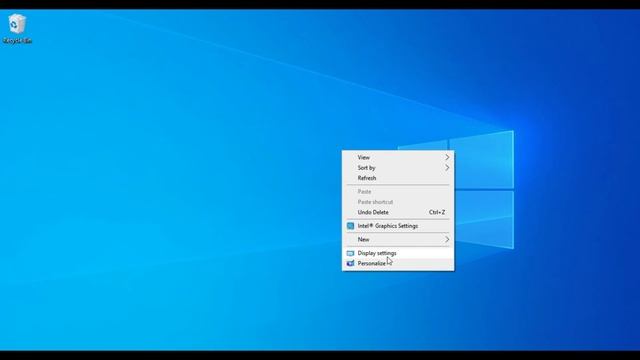Click the Personalize menu icon

(x=350, y=263)
